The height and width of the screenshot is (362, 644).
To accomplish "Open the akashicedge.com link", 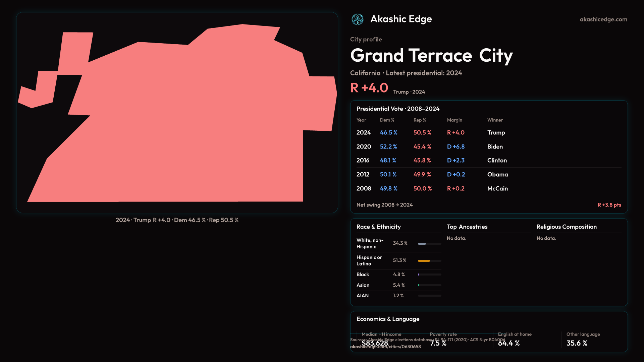I will click(603, 19).
